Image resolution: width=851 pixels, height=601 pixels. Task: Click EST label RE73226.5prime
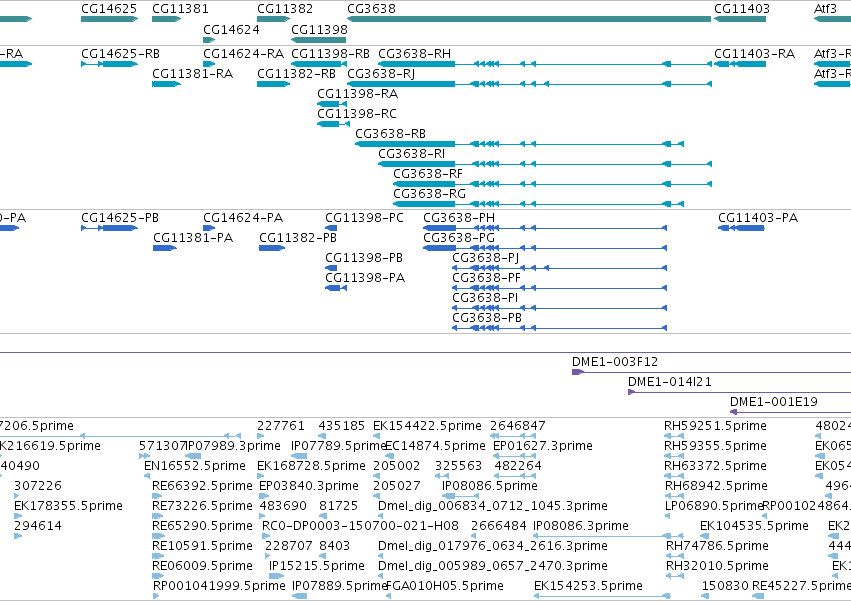(202, 506)
